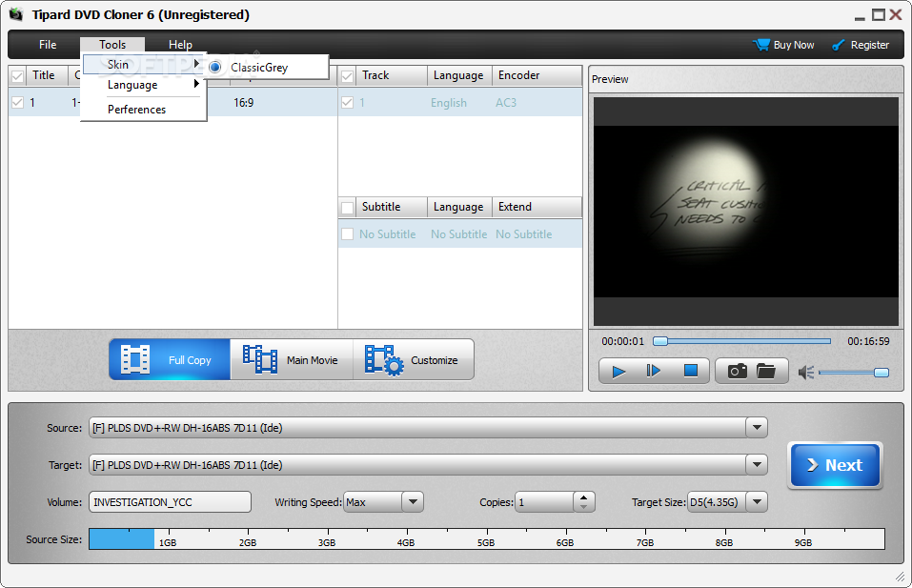Click the preview video thumbnail

pyautogui.click(x=745, y=212)
